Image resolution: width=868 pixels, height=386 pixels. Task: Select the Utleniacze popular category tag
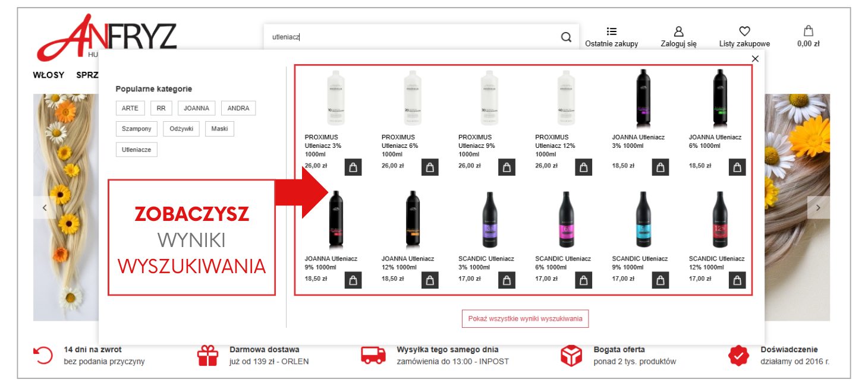(x=136, y=150)
